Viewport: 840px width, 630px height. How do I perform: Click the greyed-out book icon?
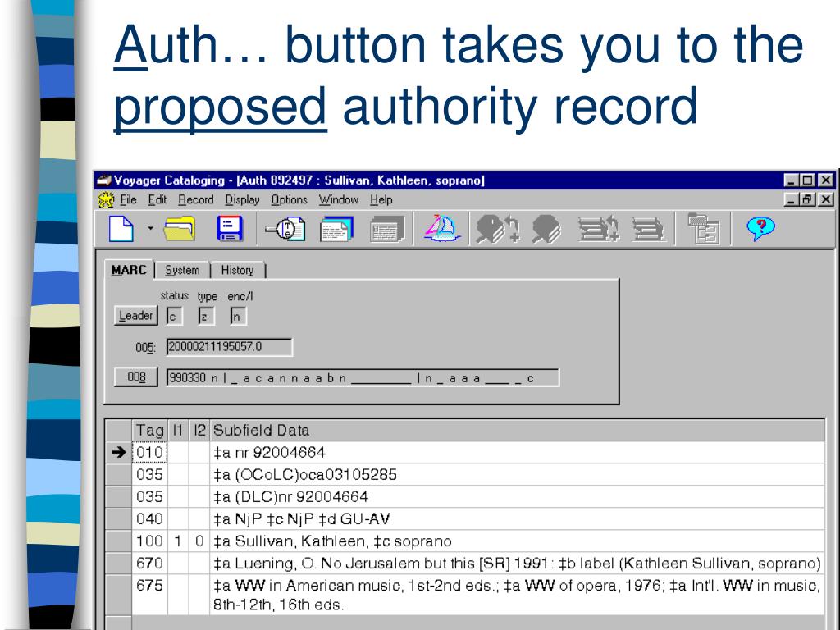pyautogui.click(x=546, y=229)
